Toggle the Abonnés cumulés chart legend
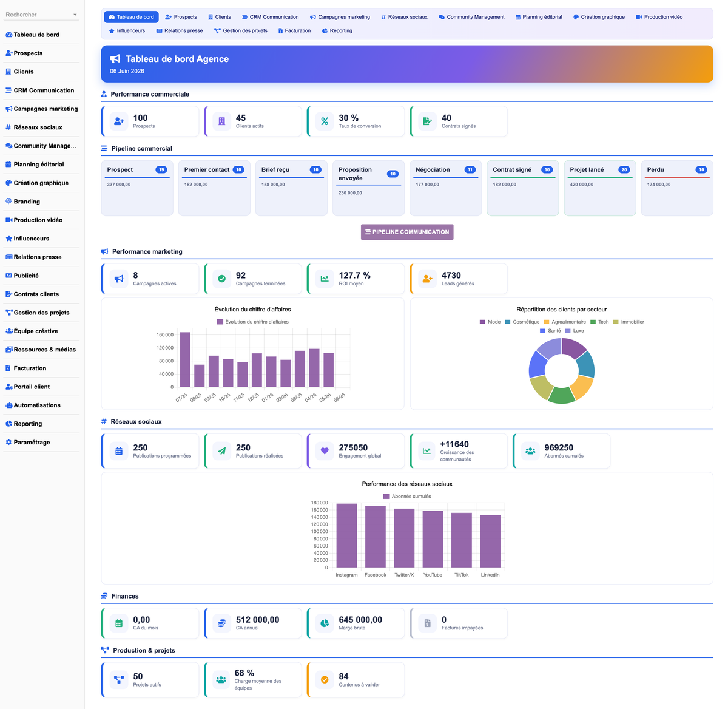This screenshot has height=709, width=728. (x=407, y=496)
